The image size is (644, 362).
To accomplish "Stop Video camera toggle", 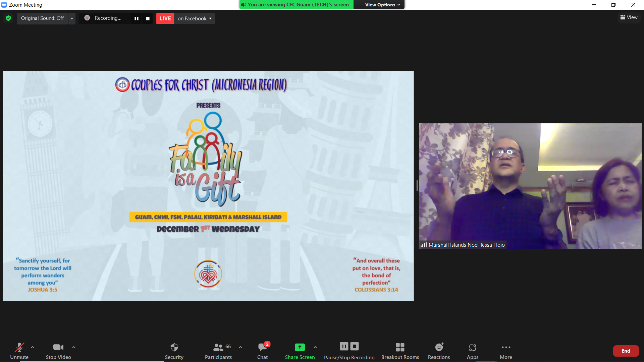I will (58, 351).
